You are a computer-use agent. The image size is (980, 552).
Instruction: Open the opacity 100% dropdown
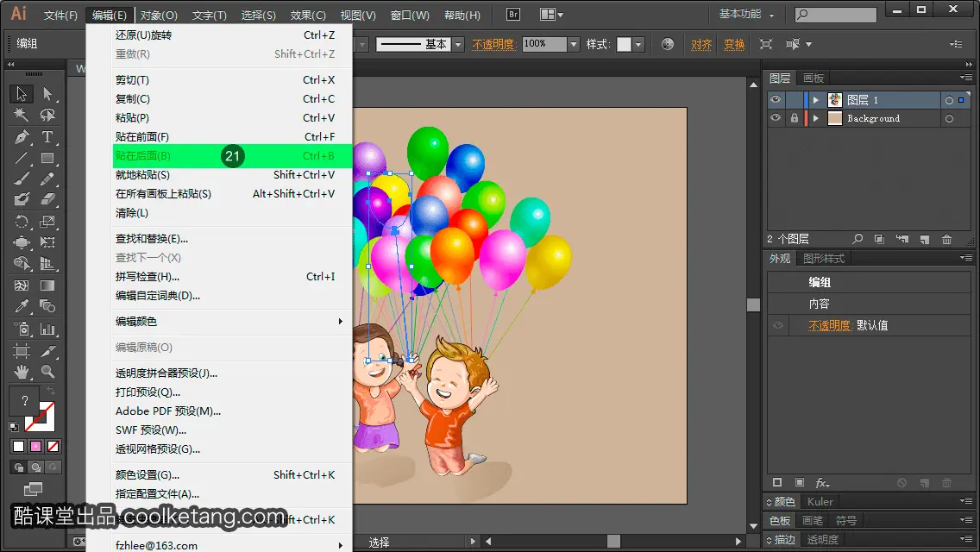point(574,44)
